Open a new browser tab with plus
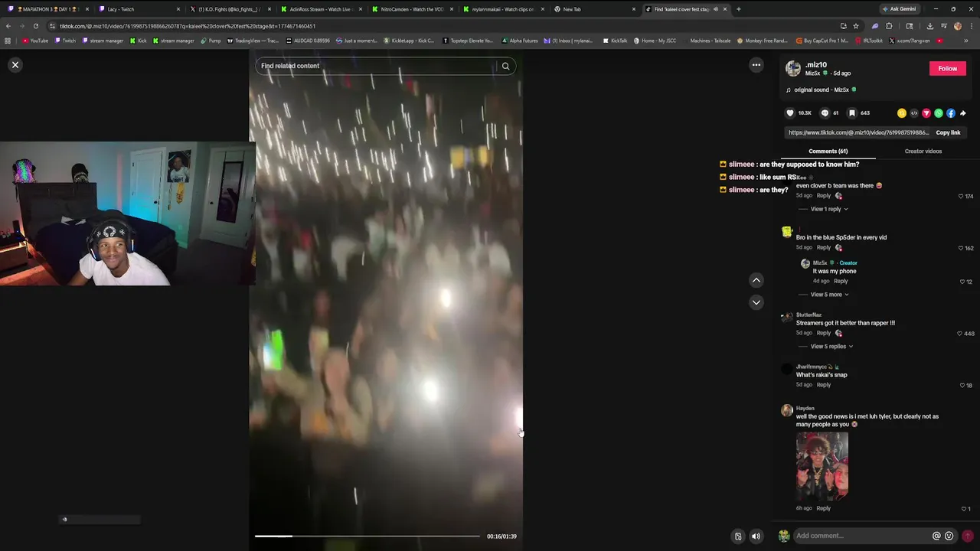 coord(739,9)
